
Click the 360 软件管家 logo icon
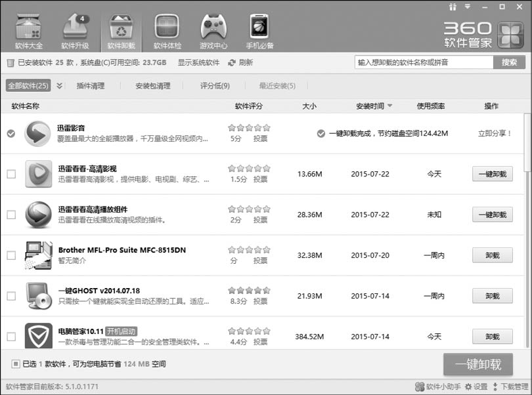[x=510, y=35]
